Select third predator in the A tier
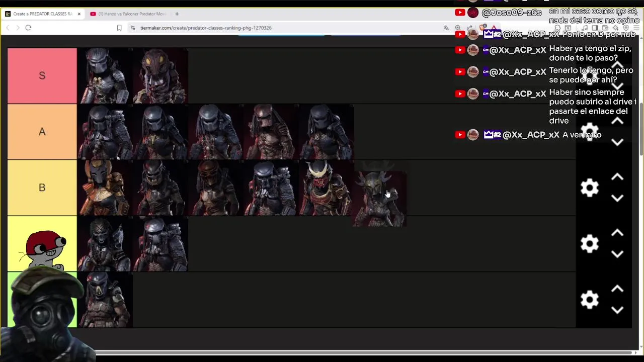 coord(215,132)
